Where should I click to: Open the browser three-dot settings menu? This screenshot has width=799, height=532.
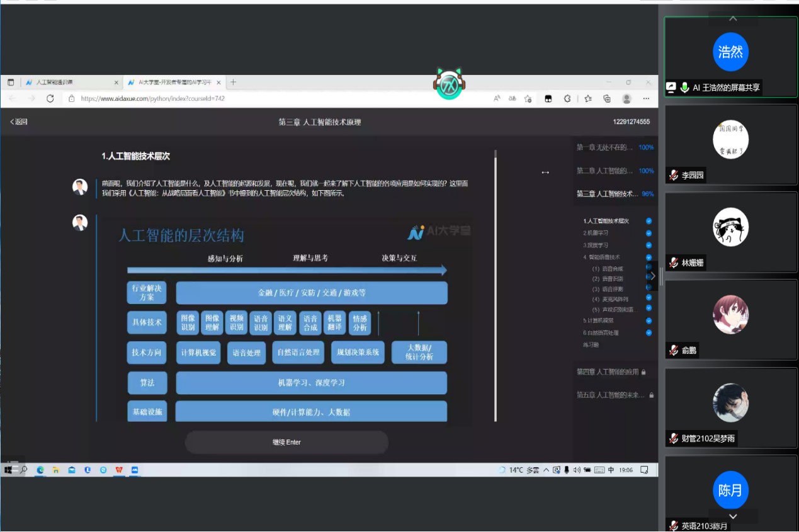[646, 99]
